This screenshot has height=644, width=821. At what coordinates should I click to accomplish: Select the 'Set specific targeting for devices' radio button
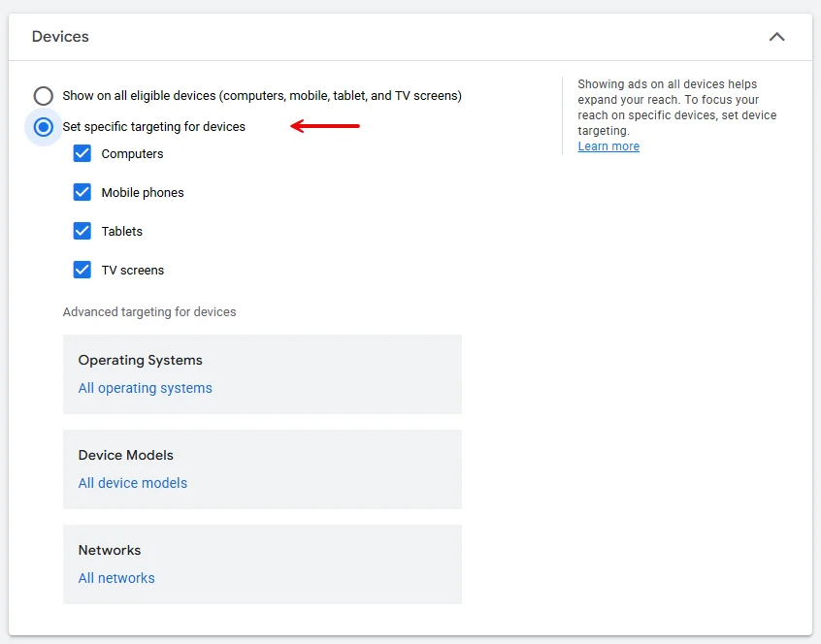point(43,127)
